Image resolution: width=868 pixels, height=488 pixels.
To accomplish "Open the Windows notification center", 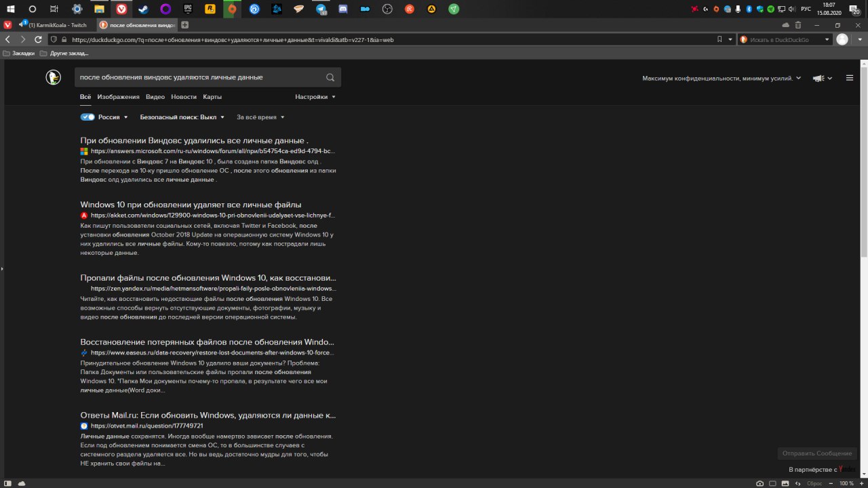I will 855,9.
